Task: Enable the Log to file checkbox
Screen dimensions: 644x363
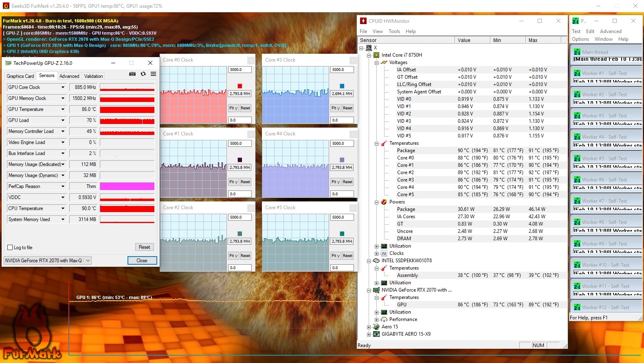Action: 10,248
